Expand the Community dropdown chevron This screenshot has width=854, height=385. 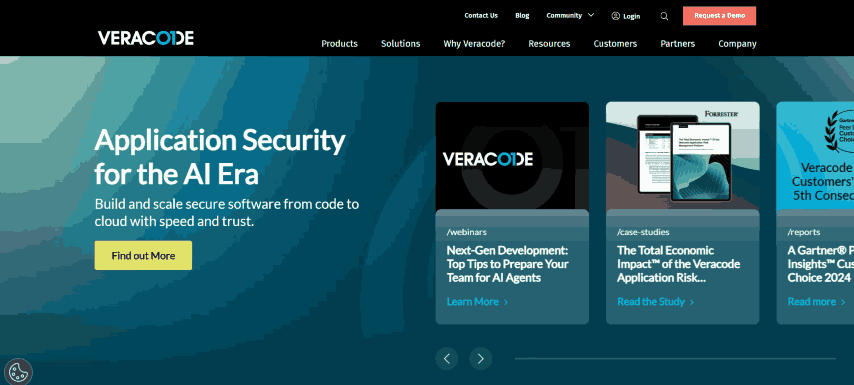coord(591,15)
